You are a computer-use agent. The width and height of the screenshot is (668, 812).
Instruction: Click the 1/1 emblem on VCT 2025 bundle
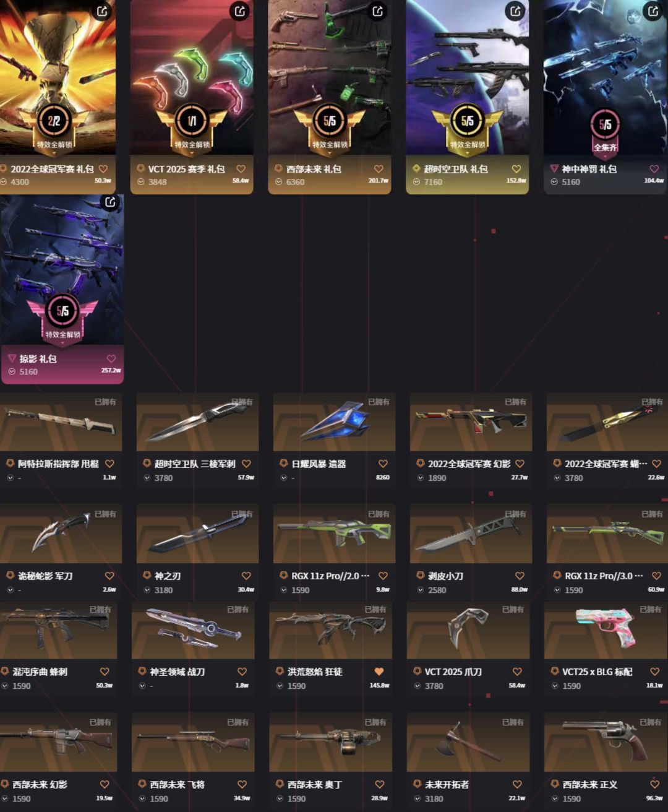192,121
